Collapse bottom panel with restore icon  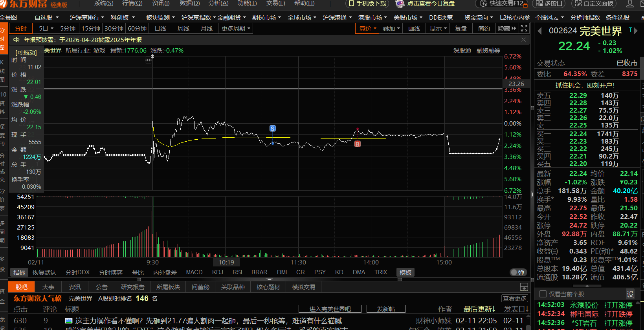524,287
